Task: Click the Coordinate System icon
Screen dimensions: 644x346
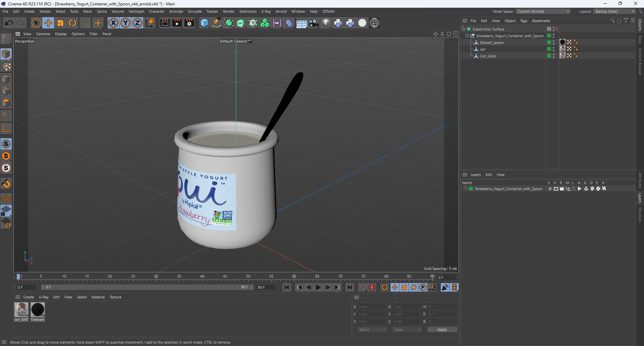Action: point(150,23)
